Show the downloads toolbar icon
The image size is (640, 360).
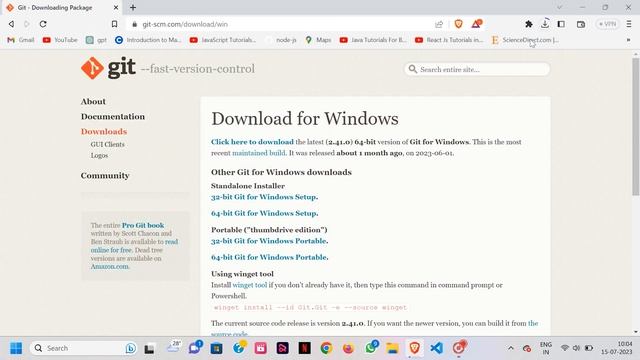pyautogui.click(x=545, y=24)
